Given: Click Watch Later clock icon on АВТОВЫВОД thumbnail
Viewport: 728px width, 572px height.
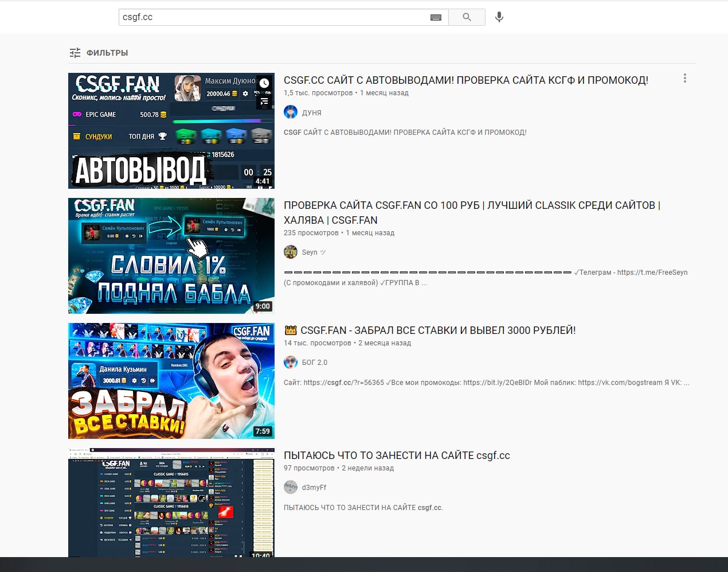Looking at the screenshot, I should [264, 83].
